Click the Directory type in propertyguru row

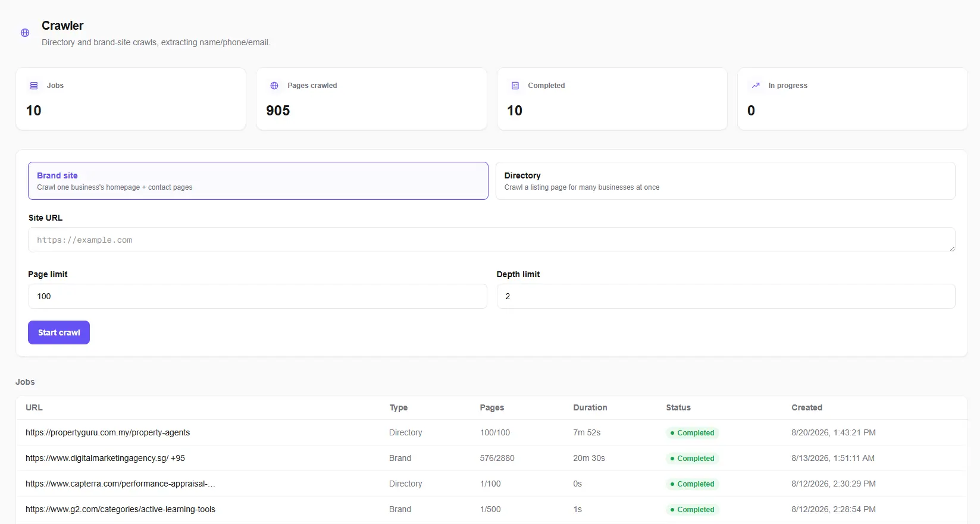pos(406,432)
